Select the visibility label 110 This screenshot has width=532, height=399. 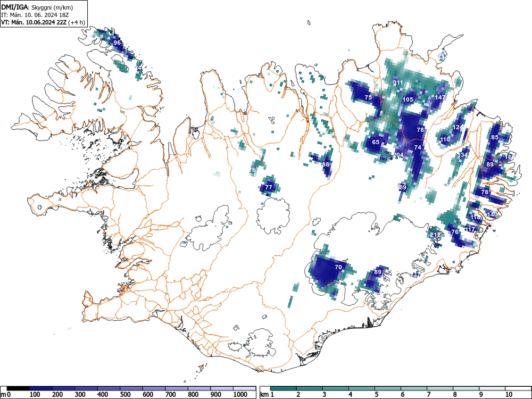click(x=445, y=139)
